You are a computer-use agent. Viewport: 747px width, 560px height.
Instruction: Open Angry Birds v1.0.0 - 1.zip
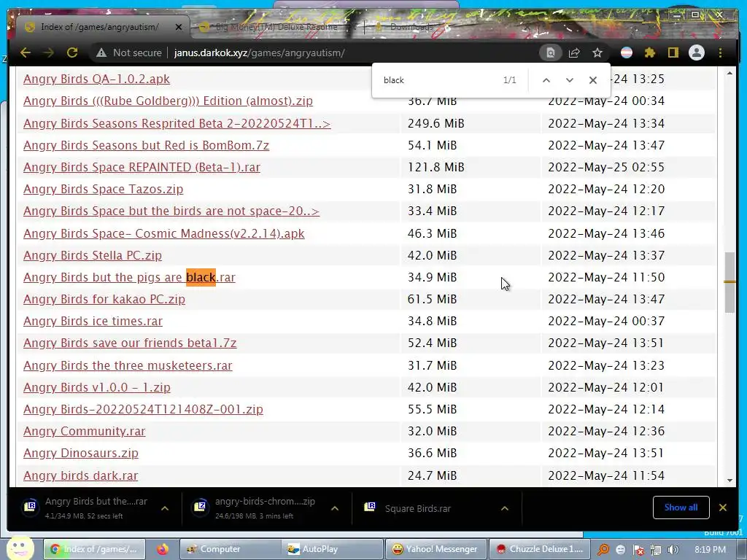click(97, 387)
